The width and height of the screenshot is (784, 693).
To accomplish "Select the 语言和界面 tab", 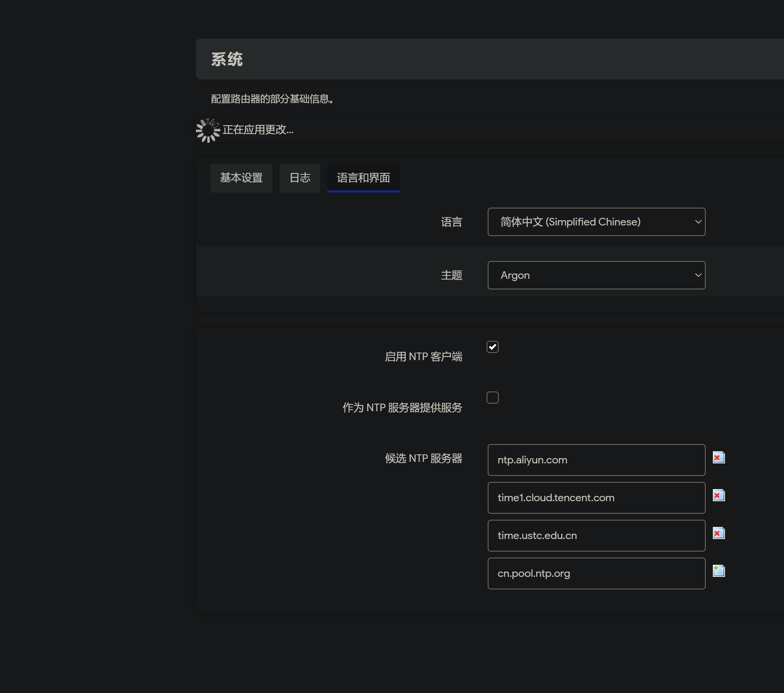I will pyautogui.click(x=363, y=177).
